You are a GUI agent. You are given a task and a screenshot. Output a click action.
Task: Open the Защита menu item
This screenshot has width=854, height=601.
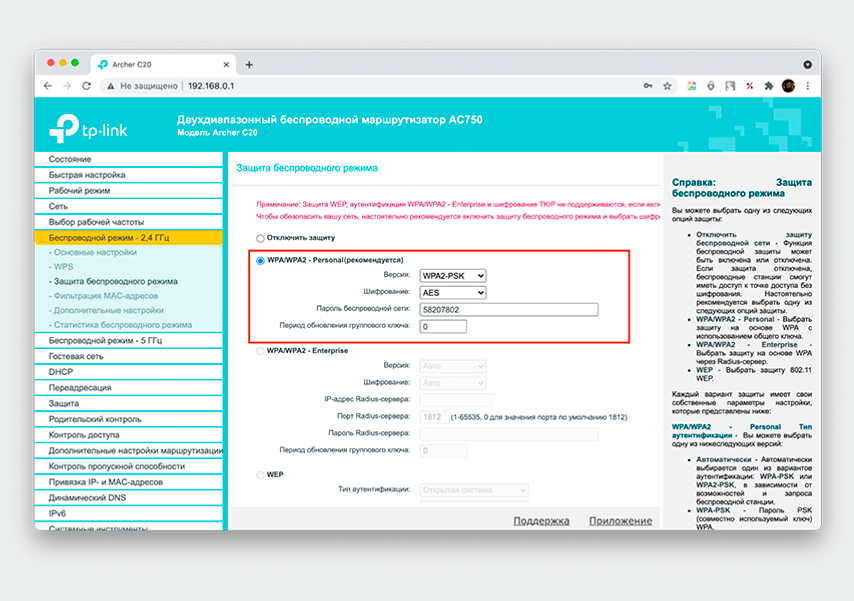pos(129,404)
